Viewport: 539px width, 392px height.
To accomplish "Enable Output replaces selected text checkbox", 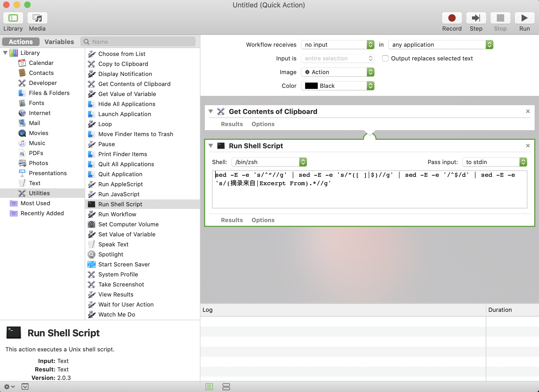I will click(385, 58).
